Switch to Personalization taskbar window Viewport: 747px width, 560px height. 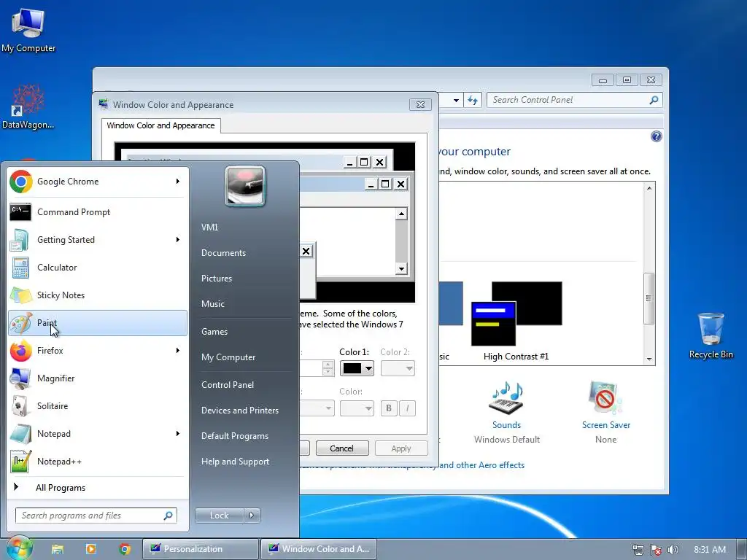click(201, 549)
